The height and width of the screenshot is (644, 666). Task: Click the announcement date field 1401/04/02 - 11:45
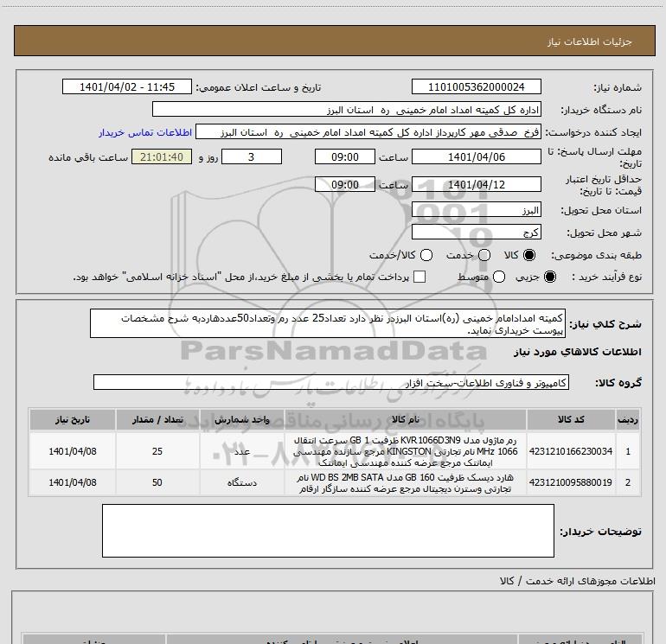click(127, 86)
